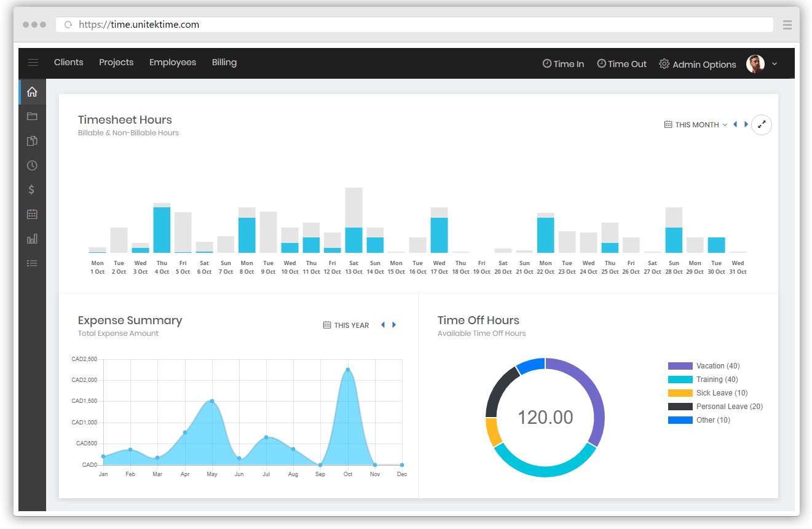Click the Home icon in sidebar
This screenshot has height=529, width=812.
click(32, 92)
